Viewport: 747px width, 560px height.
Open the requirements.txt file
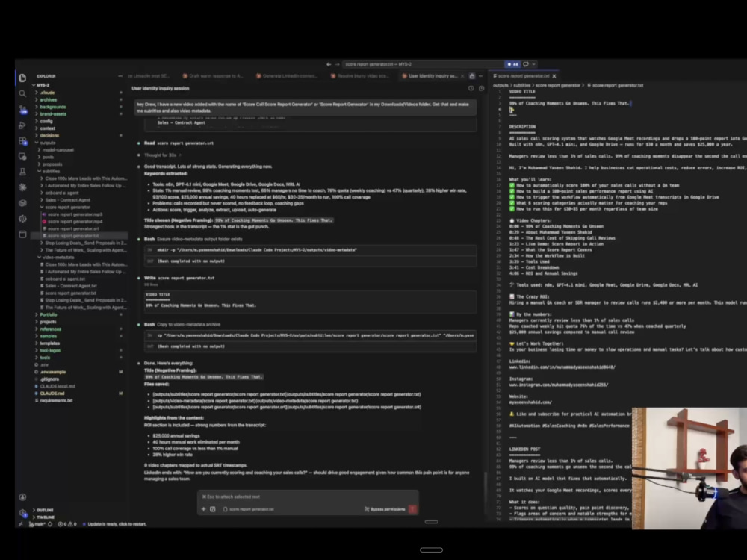coord(56,400)
